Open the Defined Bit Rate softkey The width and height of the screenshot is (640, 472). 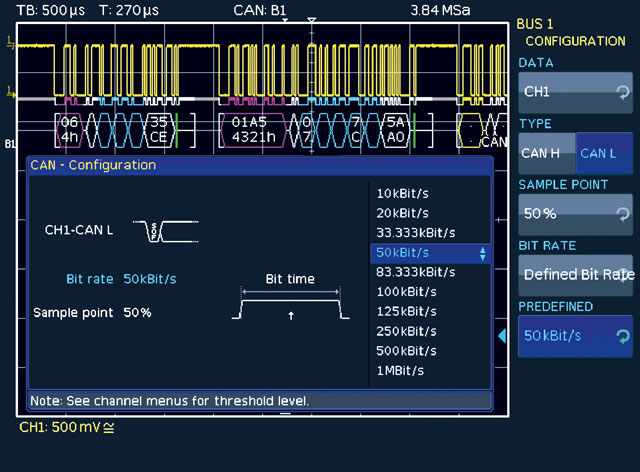(x=576, y=275)
